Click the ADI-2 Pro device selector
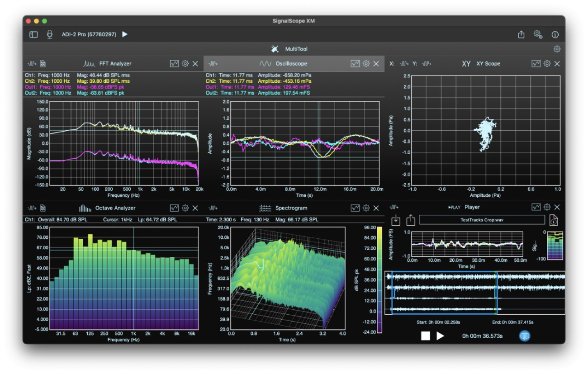Image resolution: width=588 pixels, height=374 pixels. click(x=89, y=33)
